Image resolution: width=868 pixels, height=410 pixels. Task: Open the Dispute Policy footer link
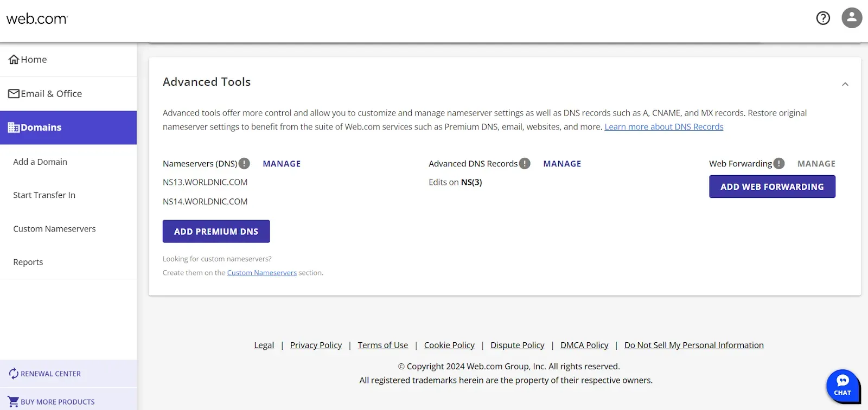coord(518,345)
